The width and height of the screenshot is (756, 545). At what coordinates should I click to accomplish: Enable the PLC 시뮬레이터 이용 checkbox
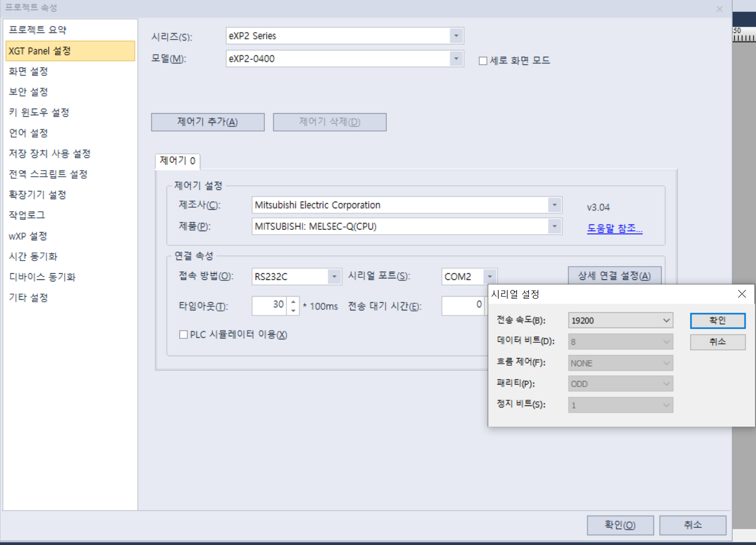[x=183, y=334]
